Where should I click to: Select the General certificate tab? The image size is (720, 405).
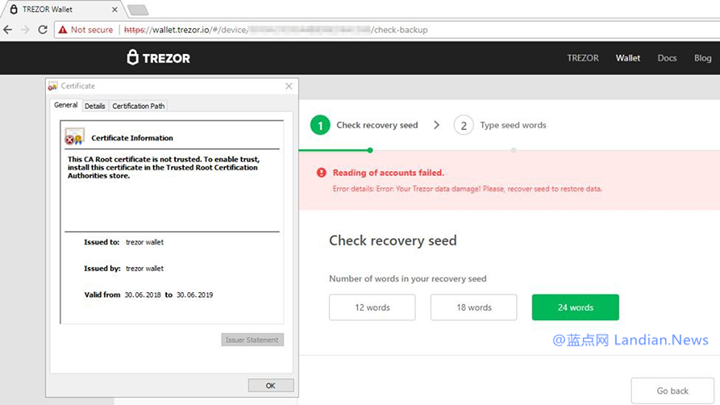click(x=65, y=105)
